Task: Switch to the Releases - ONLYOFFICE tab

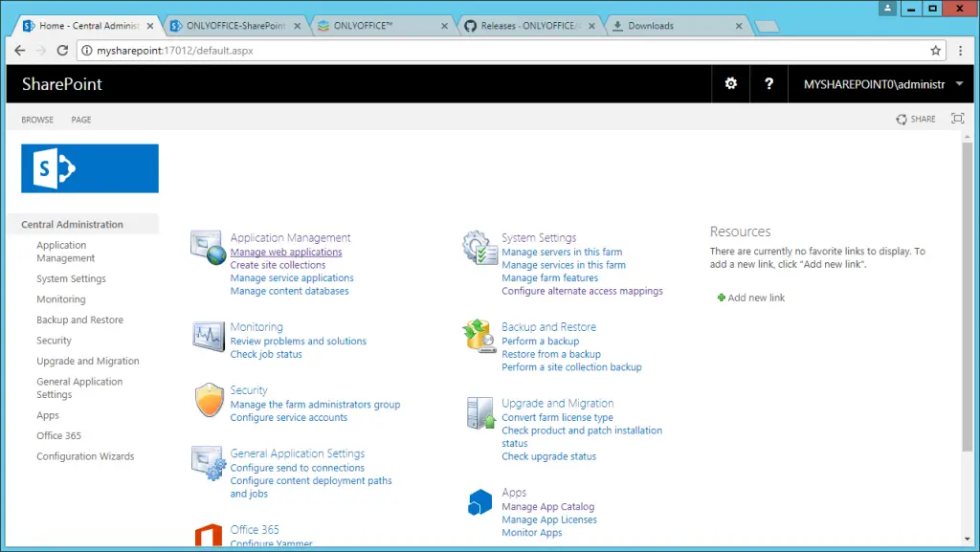Action: click(530, 26)
